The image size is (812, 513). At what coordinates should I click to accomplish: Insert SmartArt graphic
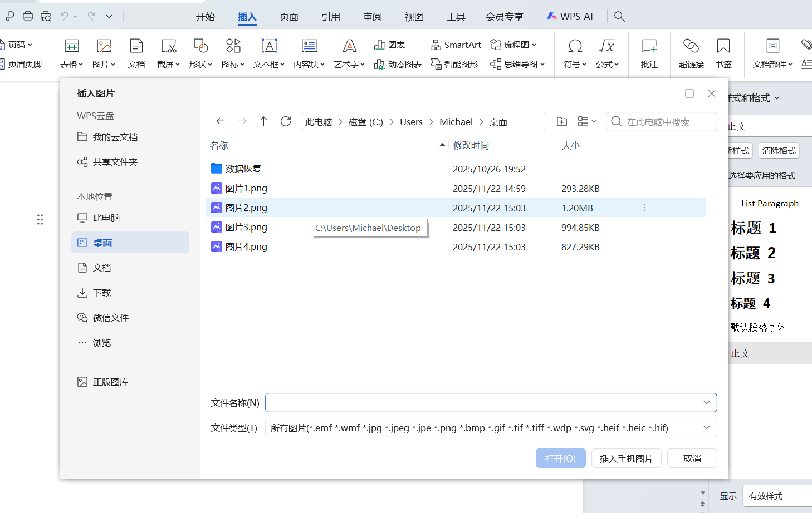click(456, 45)
